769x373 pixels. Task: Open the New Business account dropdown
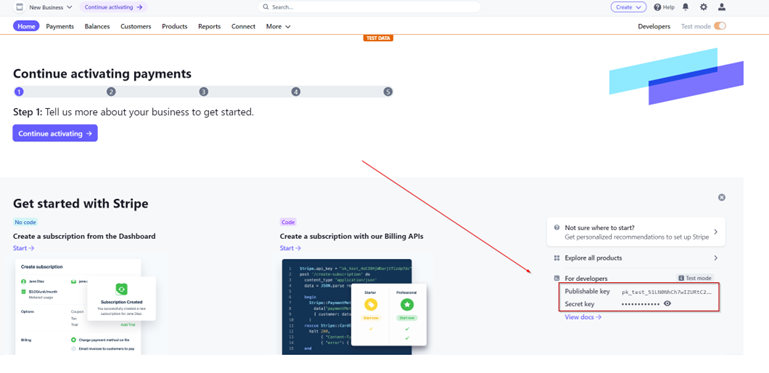click(x=50, y=7)
